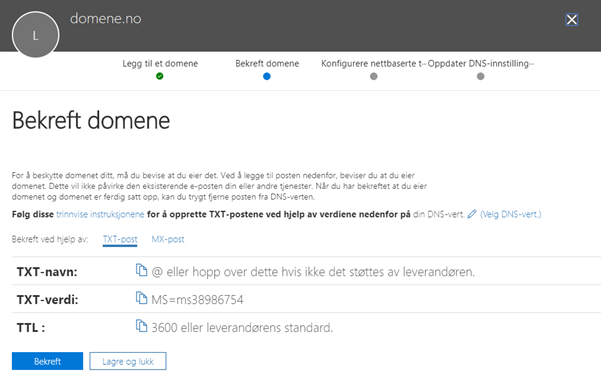This screenshot has width=601, height=383.
Task: Select the completed 'Legg til et domene' step dot
Action: pyautogui.click(x=160, y=76)
